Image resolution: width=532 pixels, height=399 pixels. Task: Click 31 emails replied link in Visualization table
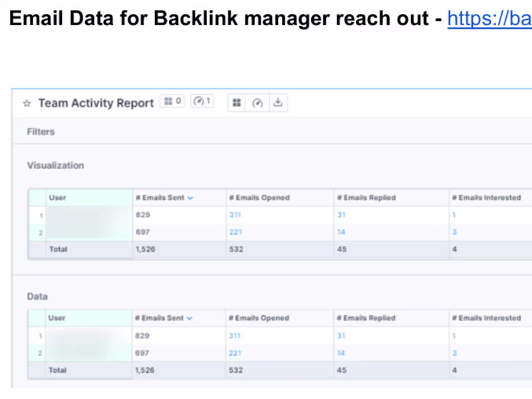(x=341, y=215)
